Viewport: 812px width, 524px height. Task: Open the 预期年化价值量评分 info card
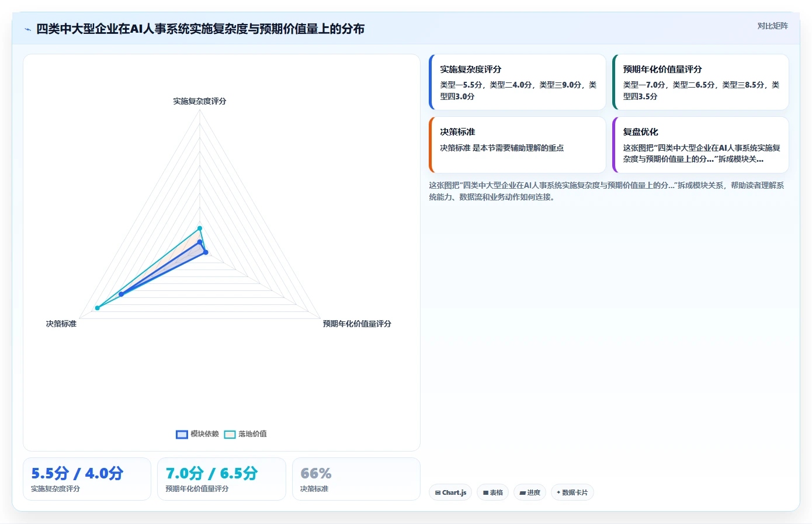[x=700, y=82]
